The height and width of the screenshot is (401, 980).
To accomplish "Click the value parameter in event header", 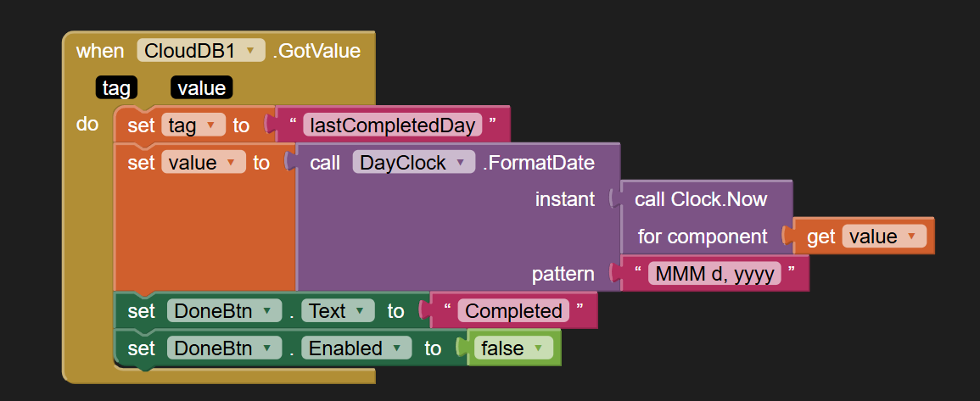I will pos(201,87).
